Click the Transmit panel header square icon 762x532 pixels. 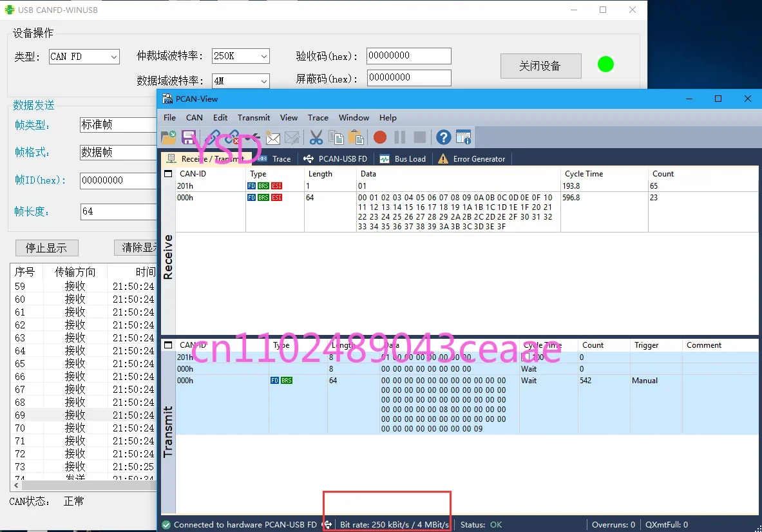(x=168, y=345)
